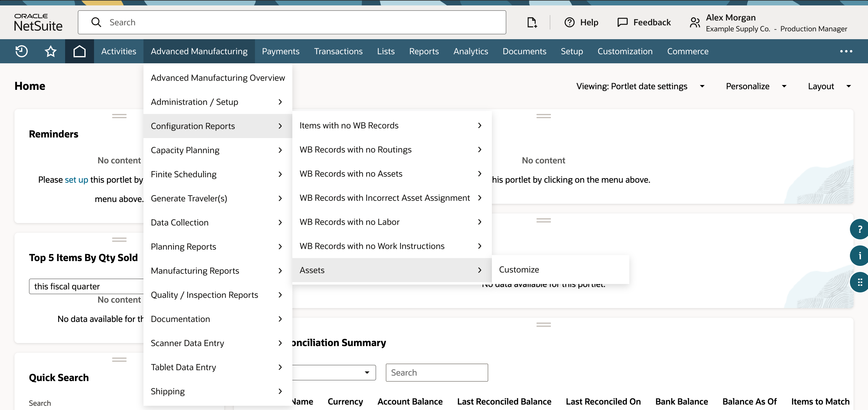Open the Transactions menu
Viewport: 868px width, 410px height.
338,51
